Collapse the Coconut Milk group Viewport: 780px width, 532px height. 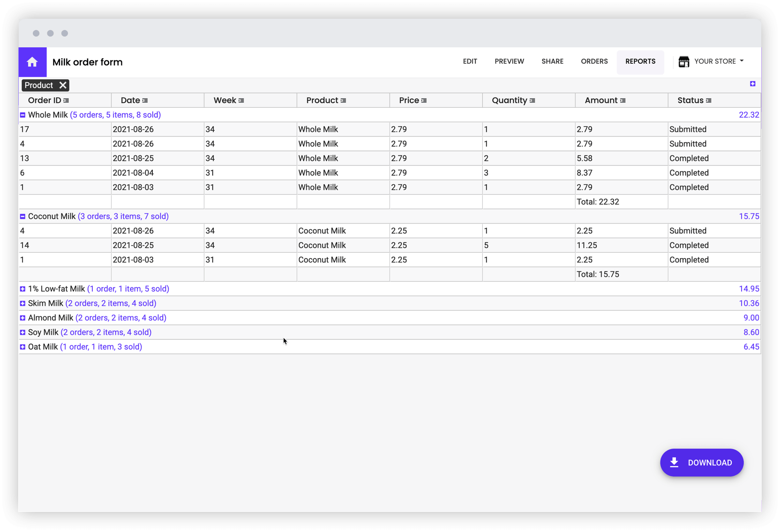pyautogui.click(x=22, y=216)
